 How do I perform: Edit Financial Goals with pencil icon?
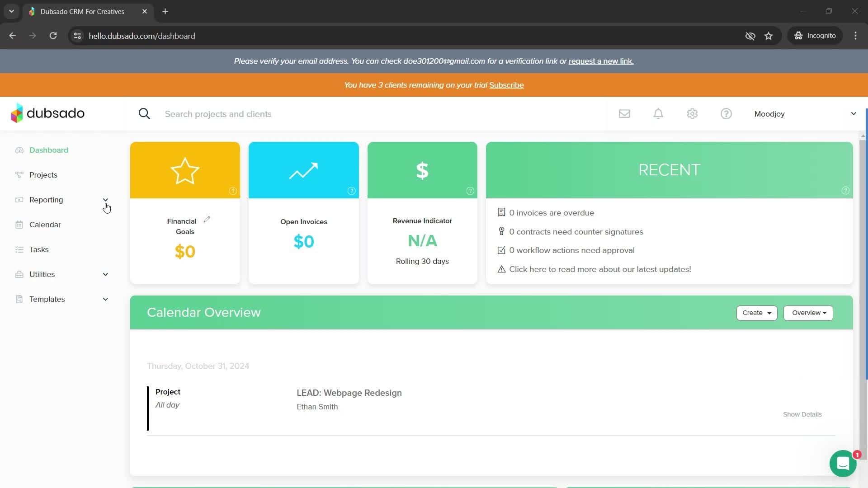click(207, 220)
